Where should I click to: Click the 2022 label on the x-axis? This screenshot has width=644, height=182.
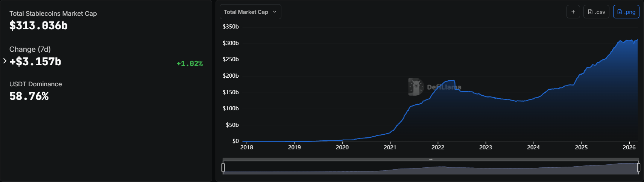click(438, 147)
